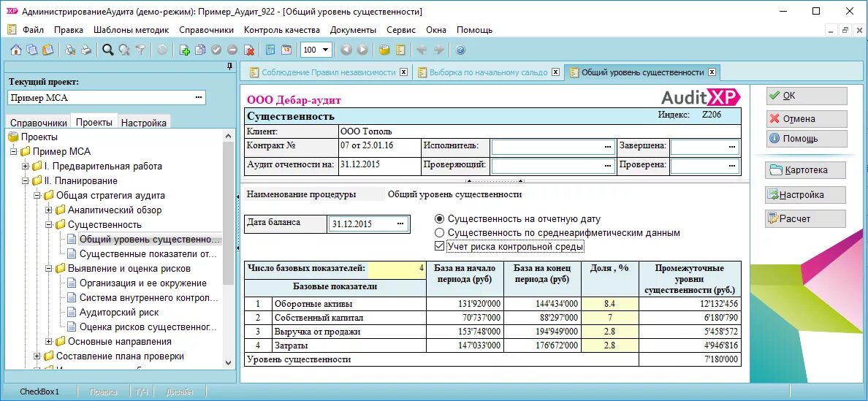Click the copy documents toolbar icon
The height and width of the screenshot is (401, 868).
point(32,50)
